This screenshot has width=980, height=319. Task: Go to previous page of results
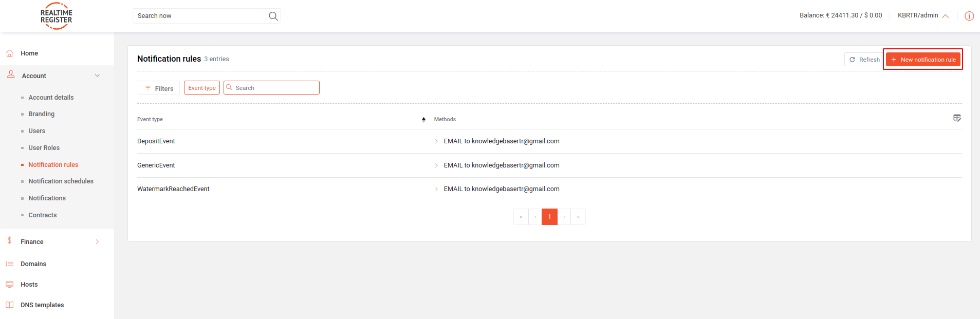click(x=535, y=217)
